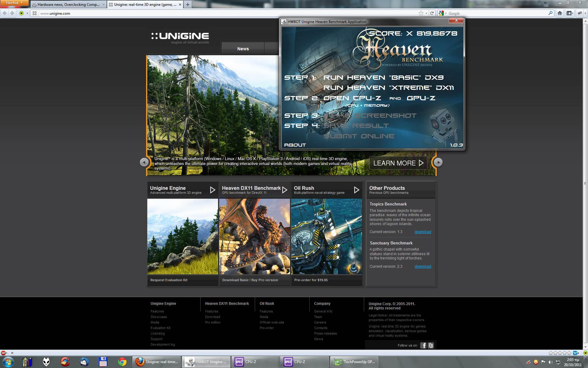Download the Tropics Benchmark
Viewport: 588px width, 368px height.
pyautogui.click(x=423, y=232)
